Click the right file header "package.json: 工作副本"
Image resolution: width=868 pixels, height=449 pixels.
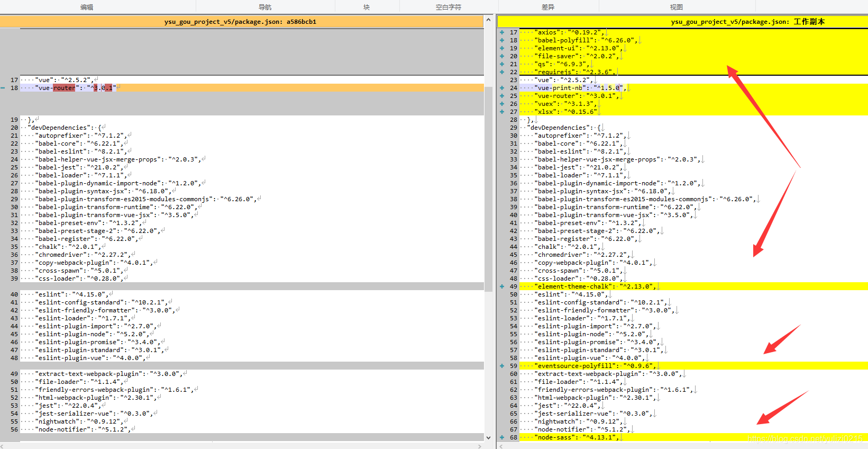(748, 22)
